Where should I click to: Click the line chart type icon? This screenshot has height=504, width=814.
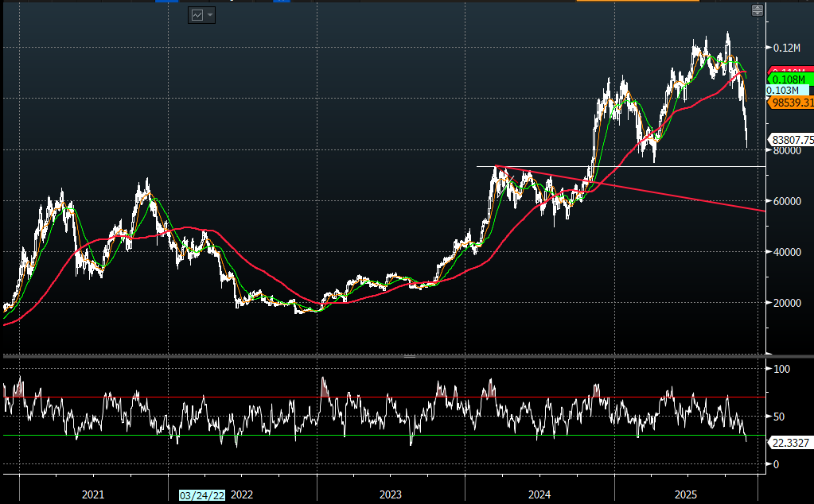(x=197, y=15)
